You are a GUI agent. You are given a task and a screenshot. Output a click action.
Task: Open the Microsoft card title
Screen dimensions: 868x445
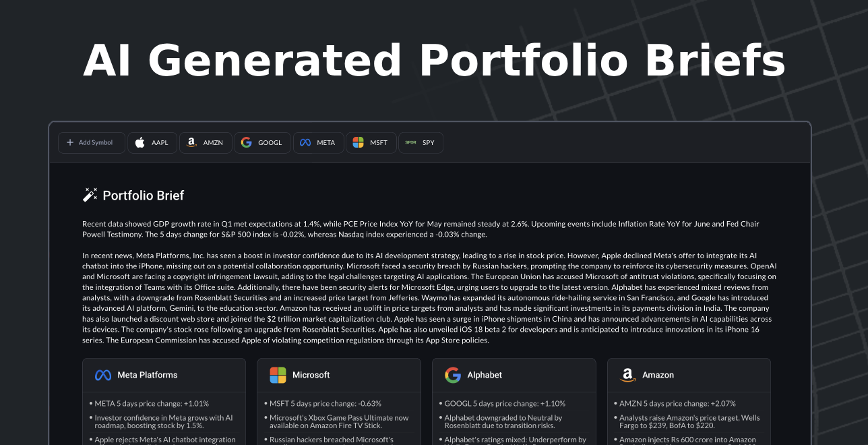pos(311,375)
